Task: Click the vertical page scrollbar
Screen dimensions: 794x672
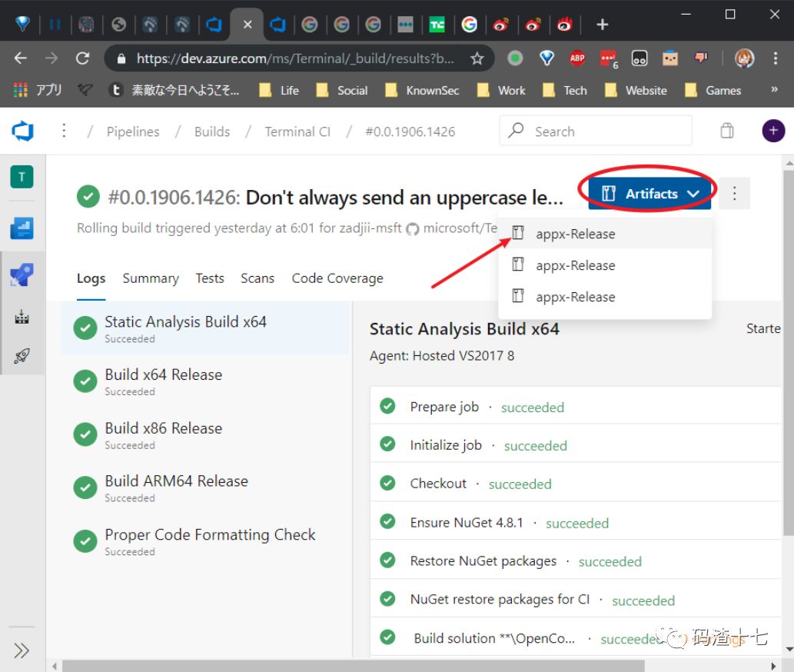Action: (789, 353)
